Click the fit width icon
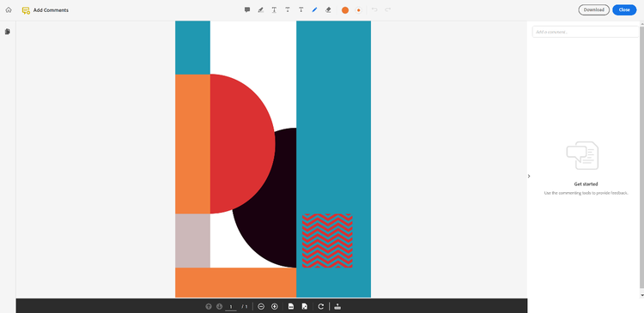Image resolution: width=644 pixels, height=313 pixels. tap(291, 306)
